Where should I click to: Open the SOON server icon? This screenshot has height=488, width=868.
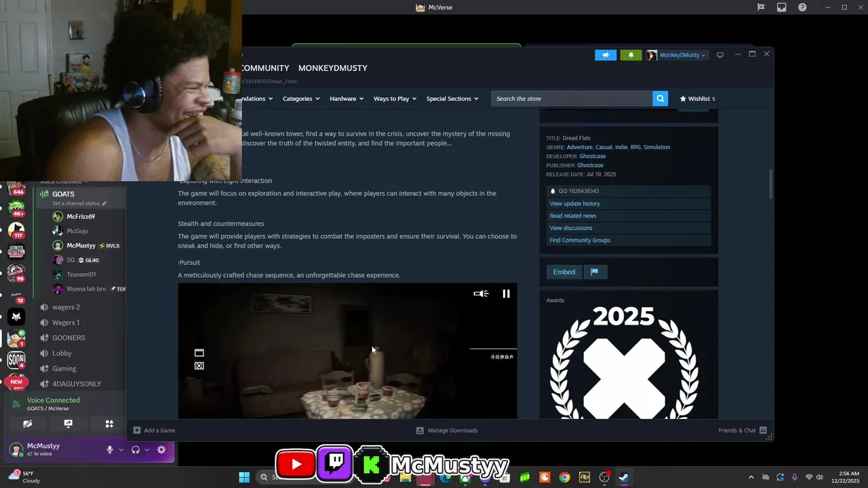pyautogui.click(x=16, y=360)
